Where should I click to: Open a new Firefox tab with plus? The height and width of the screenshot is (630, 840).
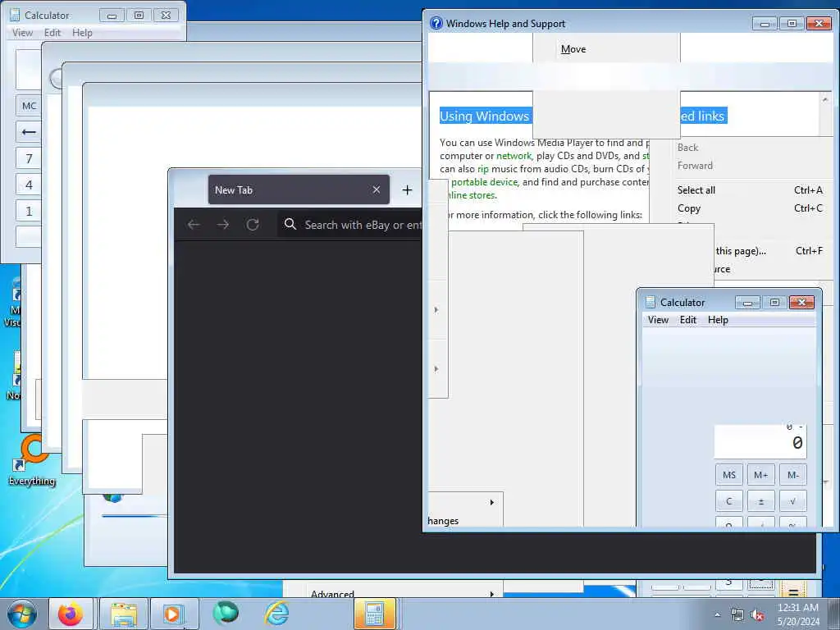[x=407, y=189]
